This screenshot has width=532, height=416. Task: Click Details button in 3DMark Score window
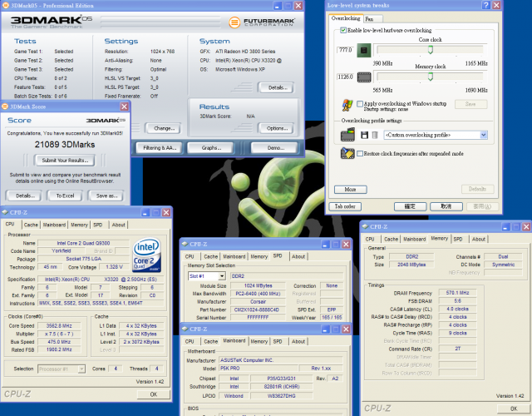click(26, 196)
